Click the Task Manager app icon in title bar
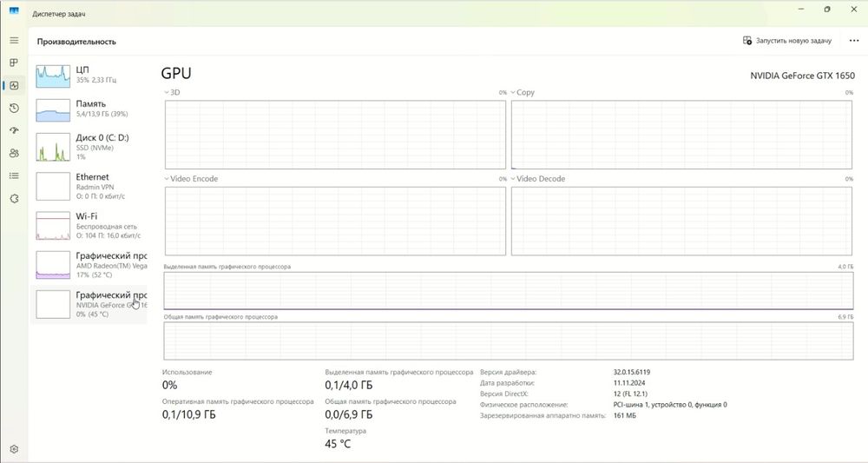868x463 pixels. (x=15, y=10)
